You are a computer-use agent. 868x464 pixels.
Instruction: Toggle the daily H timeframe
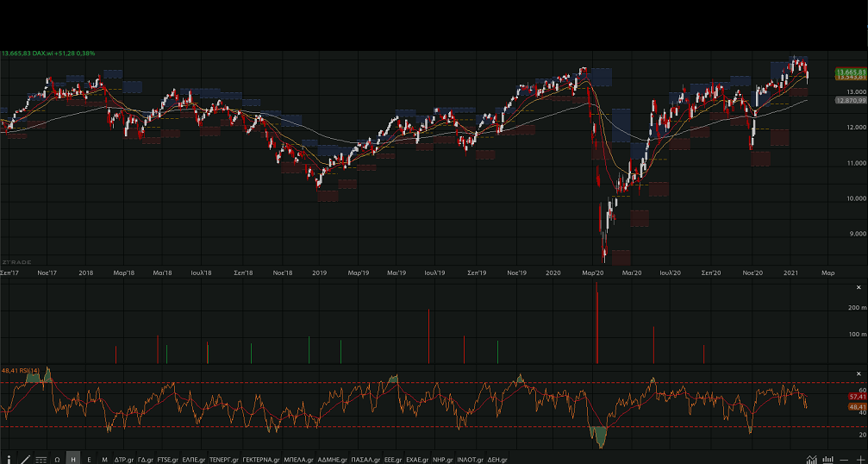(72, 460)
